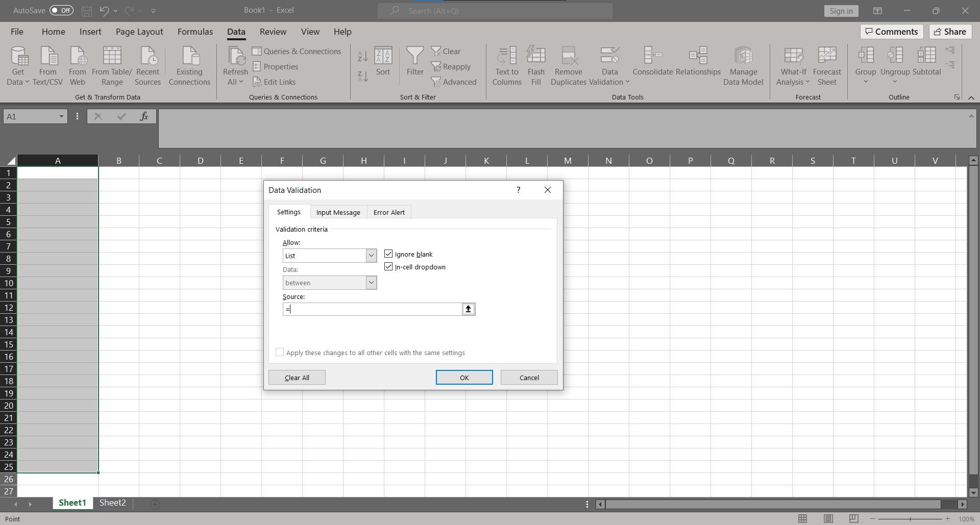Expand the Name Box dropdown
This screenshot has width=980, height=525.
(61, 117)
